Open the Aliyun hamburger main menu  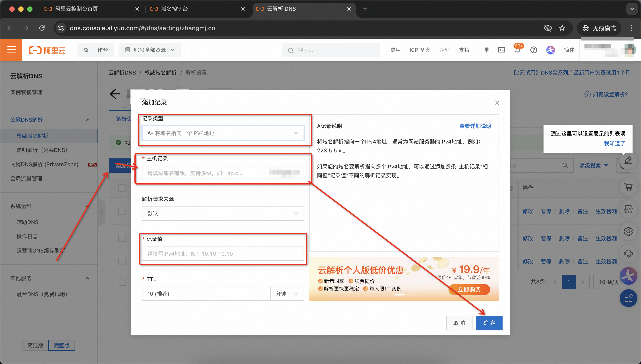pyautogui.click(x=11, y=50)
